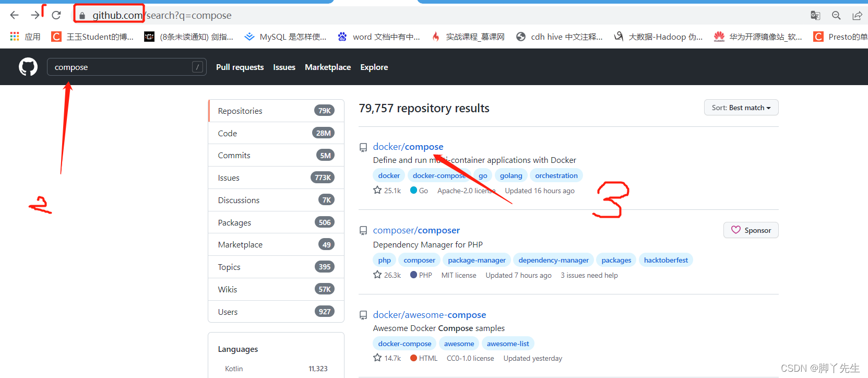868x378 pixels.
Task: Select the Discussions result filter
Action: click(x=276, y=200)
